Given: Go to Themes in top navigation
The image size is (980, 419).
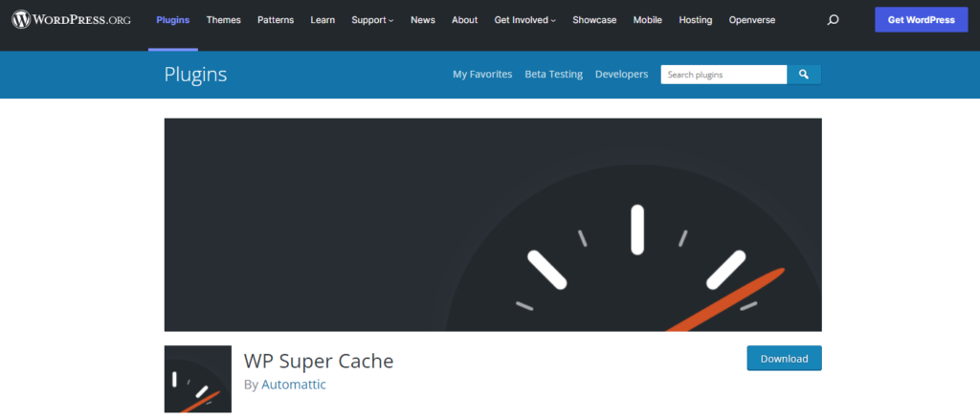Looking at the screenshot, I should pos(224,20).
